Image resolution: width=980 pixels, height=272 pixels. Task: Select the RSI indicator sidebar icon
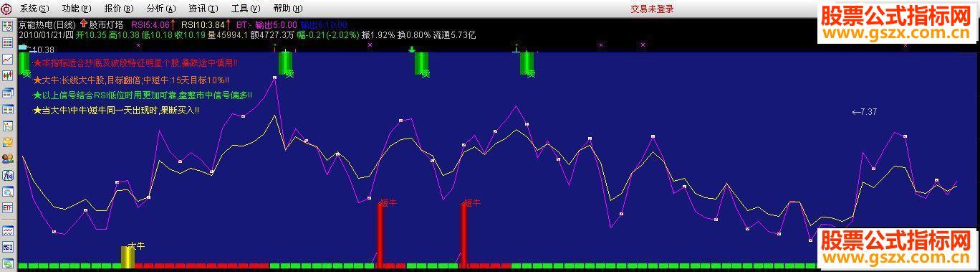[x=8, y=248]
